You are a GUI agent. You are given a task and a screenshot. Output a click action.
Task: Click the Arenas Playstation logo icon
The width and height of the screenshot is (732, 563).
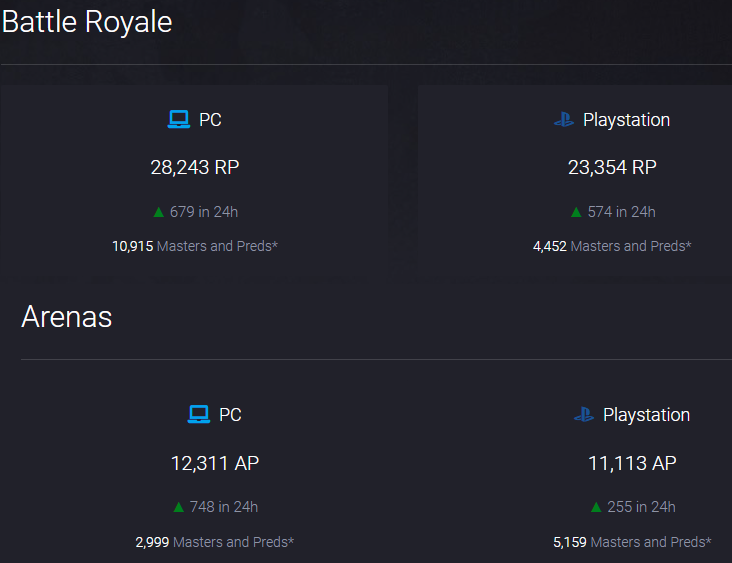584,415
